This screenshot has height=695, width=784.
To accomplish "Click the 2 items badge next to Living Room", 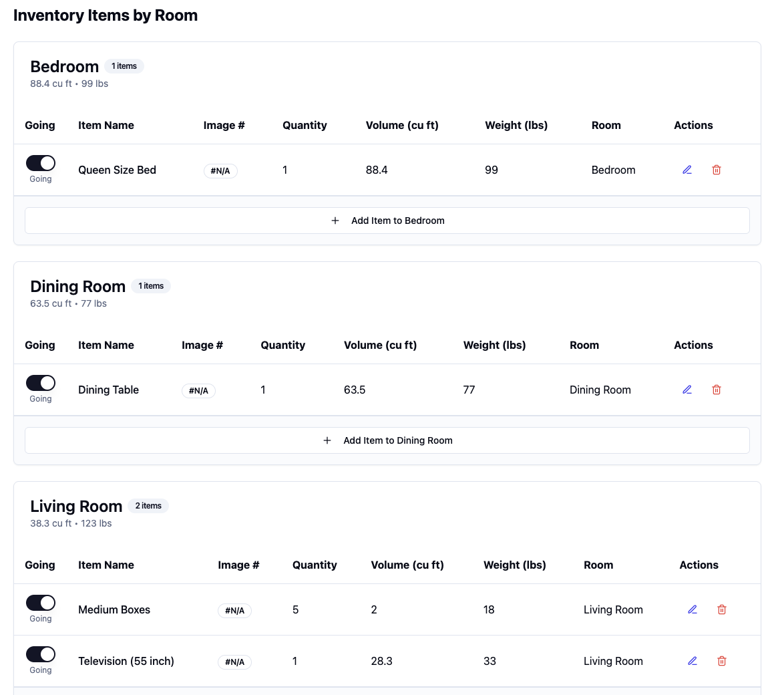I will click(148, 506).
